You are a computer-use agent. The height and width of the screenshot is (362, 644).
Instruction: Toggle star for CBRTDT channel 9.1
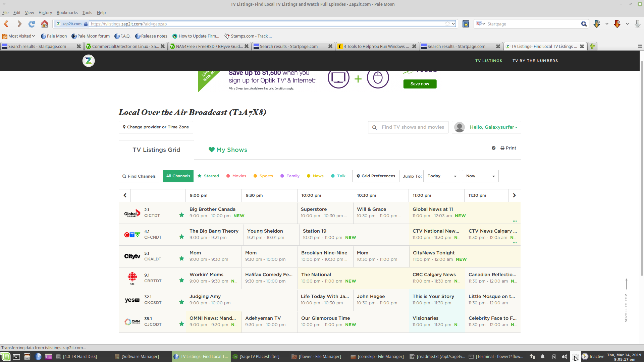click(181, 280)
